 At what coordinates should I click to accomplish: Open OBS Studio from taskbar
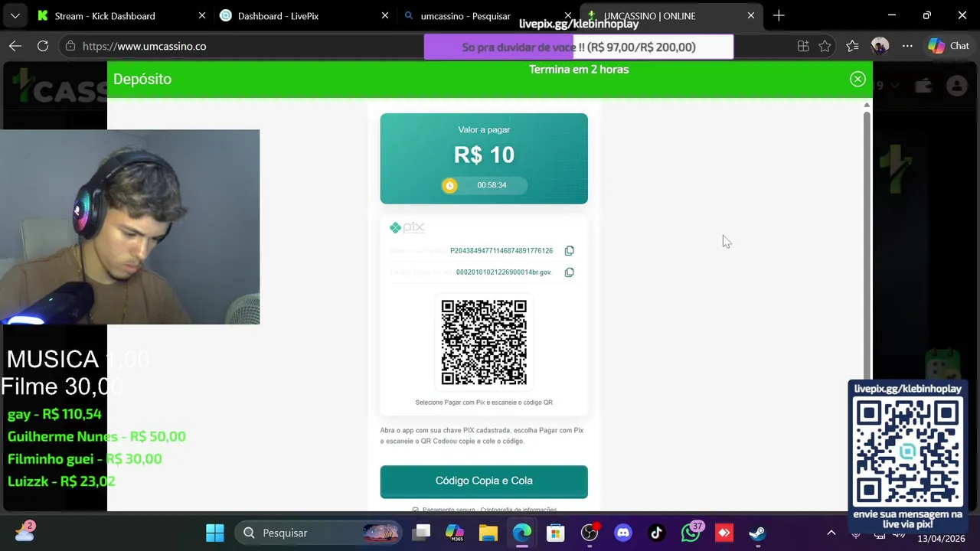click(x=590, y=533)
